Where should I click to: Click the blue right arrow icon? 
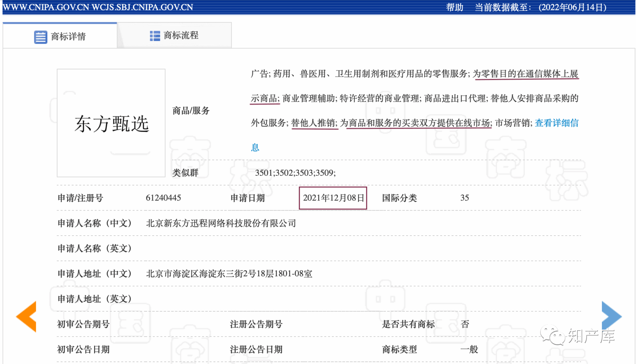[x=611, y=316]
